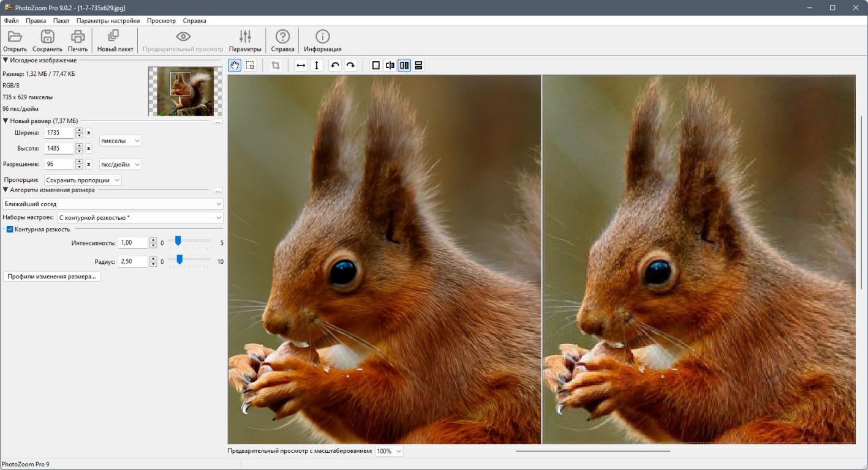
Task: Flip the image horizontally
Action: (x=301, y=65)
